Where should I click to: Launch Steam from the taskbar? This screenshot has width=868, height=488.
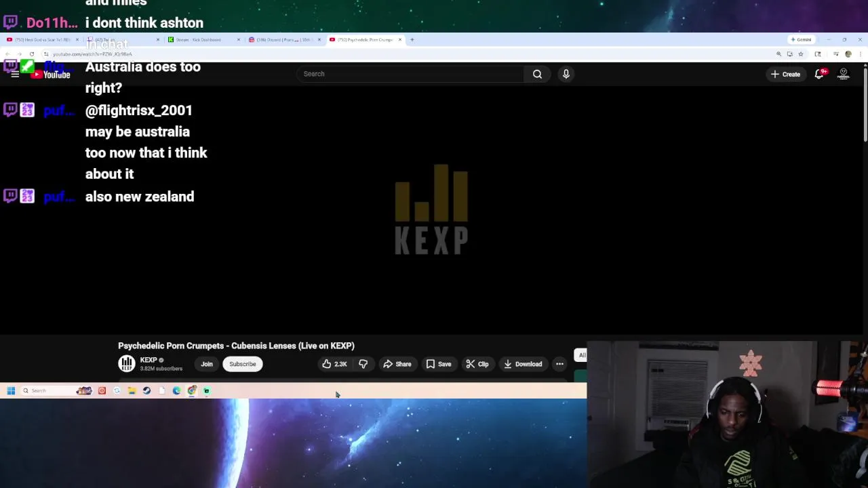[146, 390]
